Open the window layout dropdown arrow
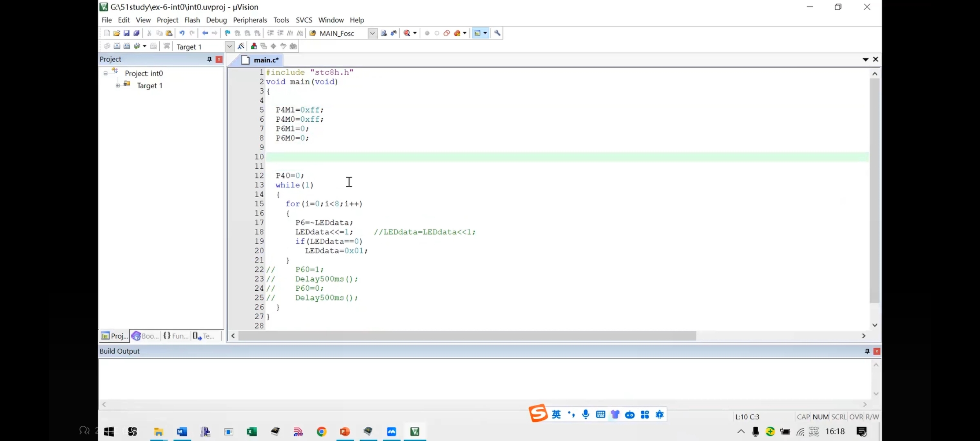980x441 pixels. tap(485, 33)
